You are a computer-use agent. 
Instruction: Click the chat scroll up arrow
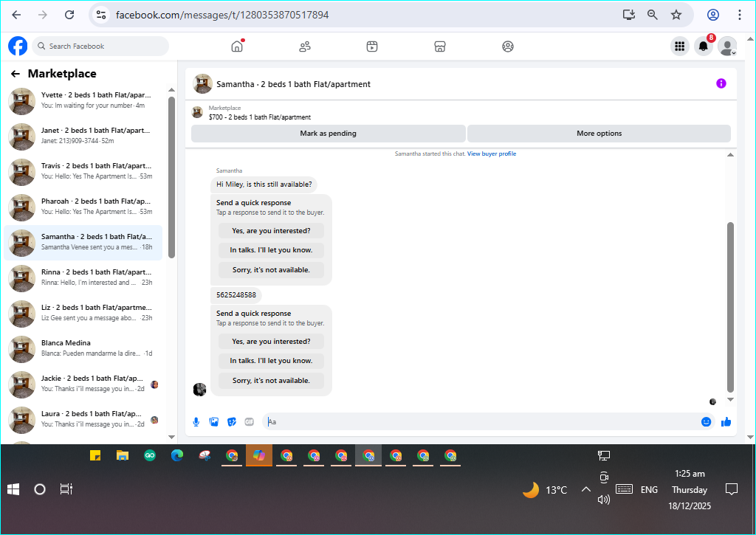point(730,155)
